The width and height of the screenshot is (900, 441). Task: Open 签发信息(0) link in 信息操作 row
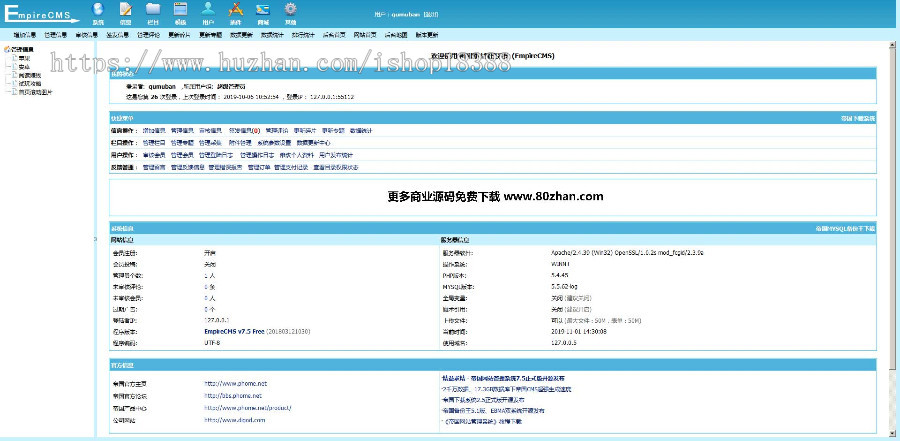point(245,130)
